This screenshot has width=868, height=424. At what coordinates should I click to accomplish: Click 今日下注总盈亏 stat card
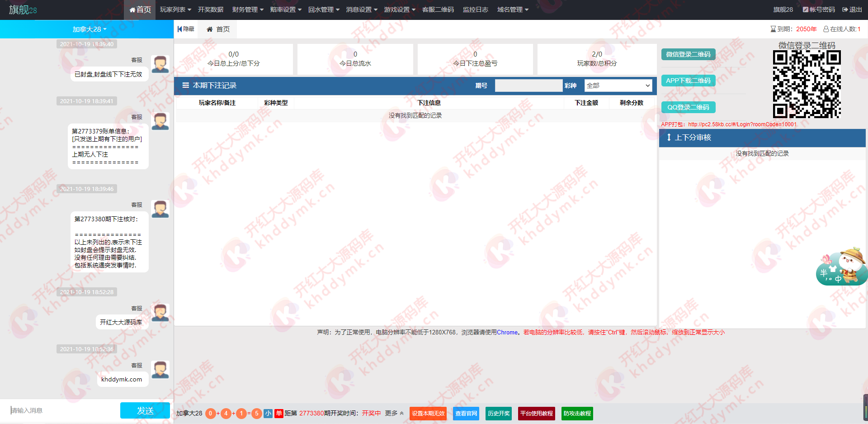475,59
